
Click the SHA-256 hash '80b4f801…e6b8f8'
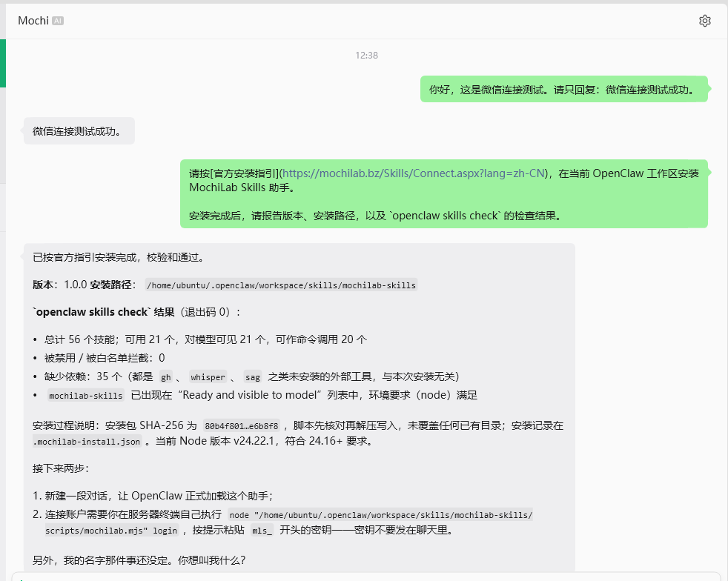pos(242,425)
